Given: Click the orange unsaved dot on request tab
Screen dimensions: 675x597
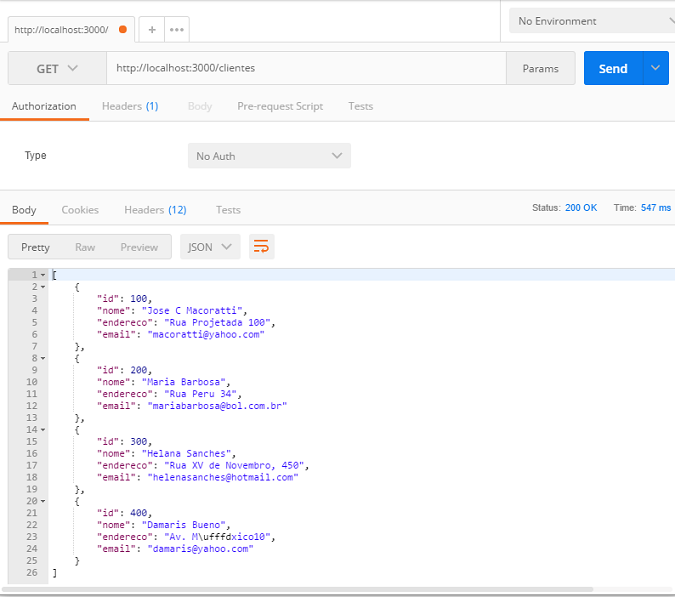Looking at the screenshot, I should click(x=123, y=29).
